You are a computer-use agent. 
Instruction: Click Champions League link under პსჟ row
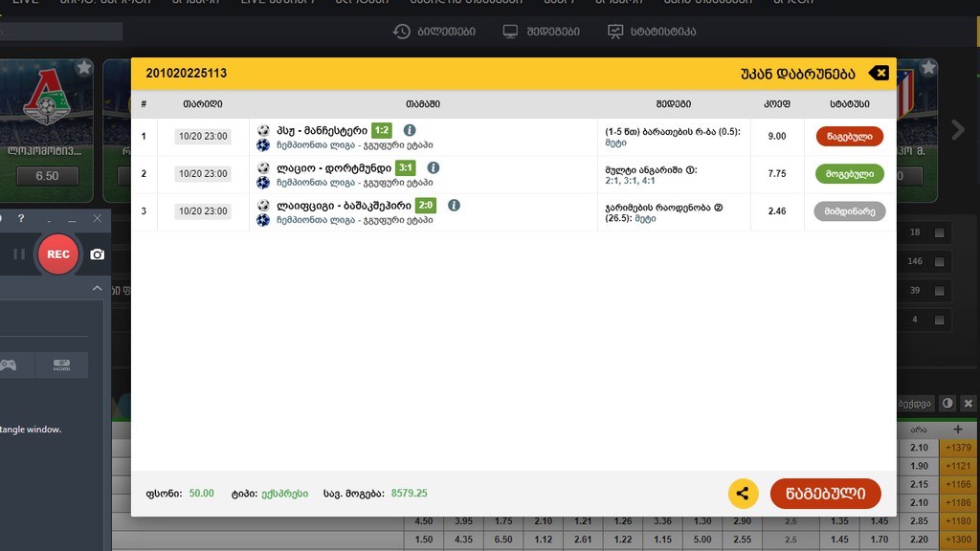click(x=354, y=145)
